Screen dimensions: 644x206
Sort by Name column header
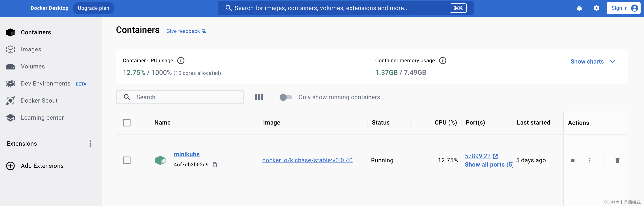tap(162, 122)
